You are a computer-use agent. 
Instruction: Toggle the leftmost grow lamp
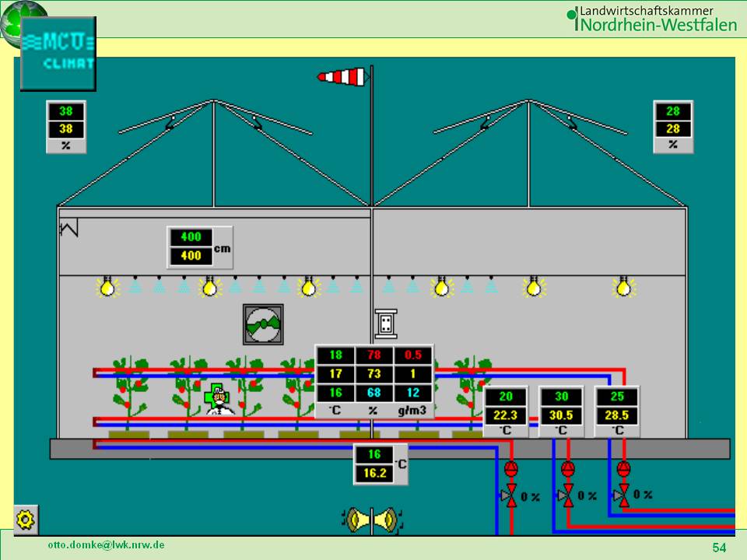coord(107,288)
